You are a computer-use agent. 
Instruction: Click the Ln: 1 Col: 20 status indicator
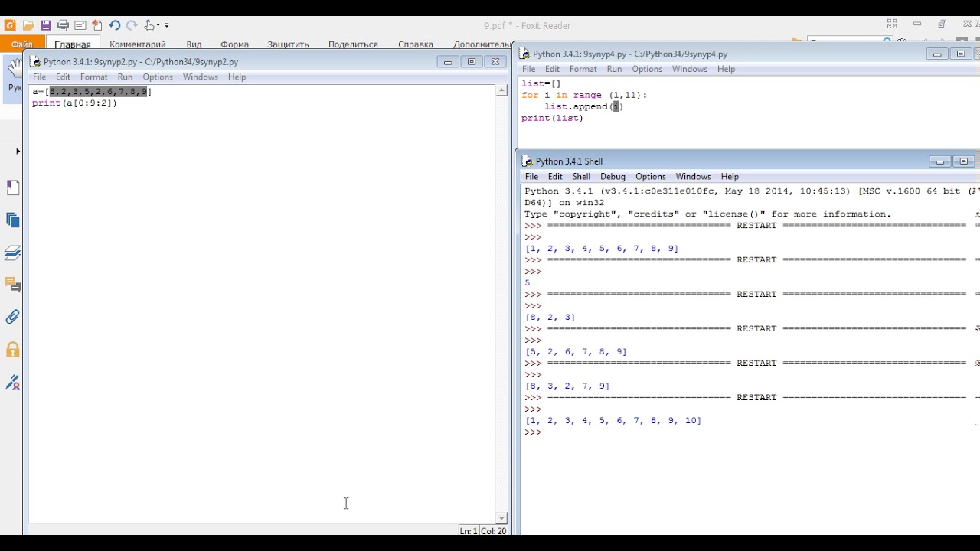[483, 530]
